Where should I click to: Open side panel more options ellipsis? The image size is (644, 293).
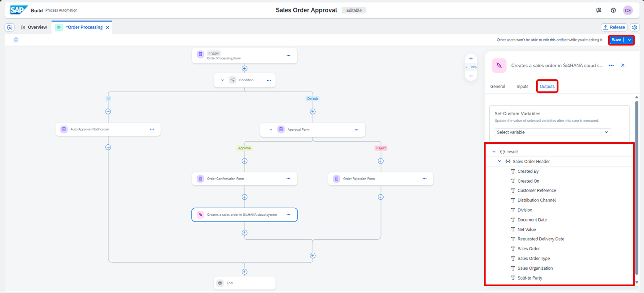pos(611,65)
